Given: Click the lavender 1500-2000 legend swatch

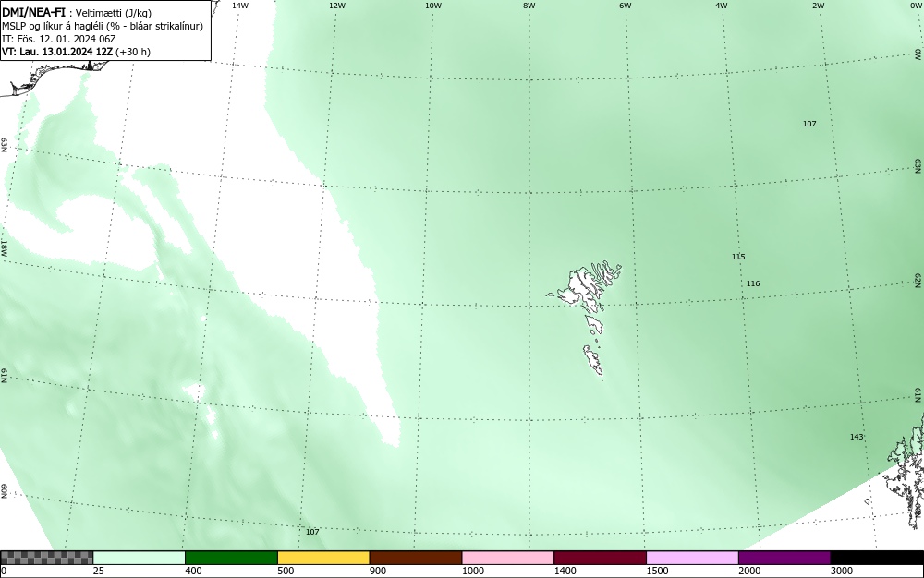Looking at the screenshot, I should (x=692, y=558).
